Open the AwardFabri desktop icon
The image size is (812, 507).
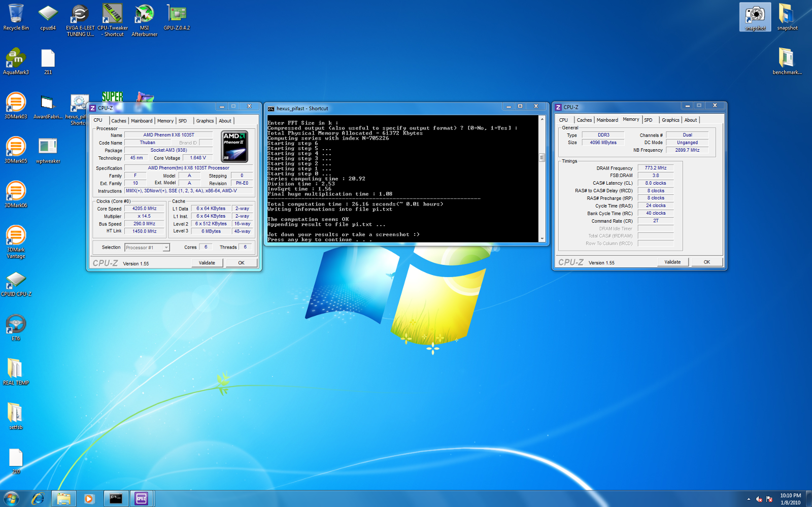[48, 106]
